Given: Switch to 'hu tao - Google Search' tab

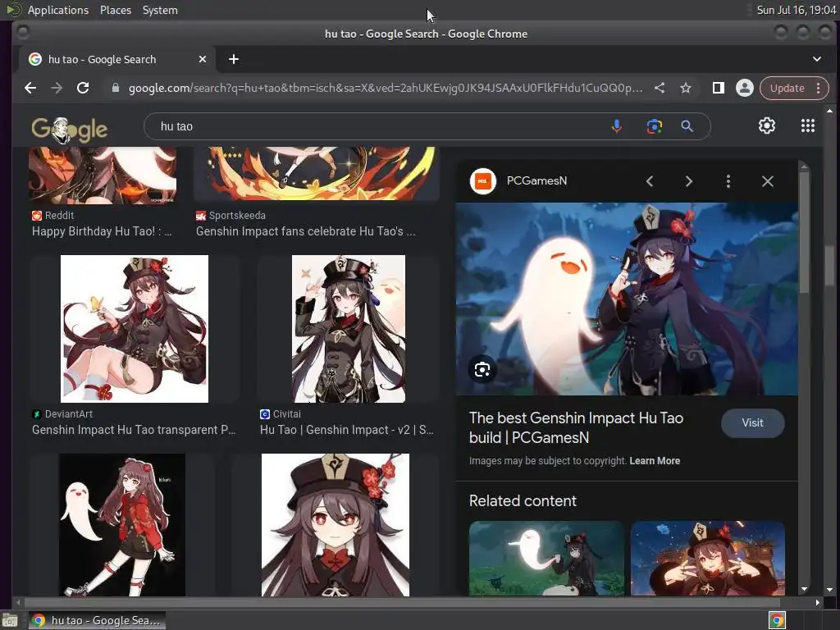Looking at the screenshot, I should pos(116,59).
